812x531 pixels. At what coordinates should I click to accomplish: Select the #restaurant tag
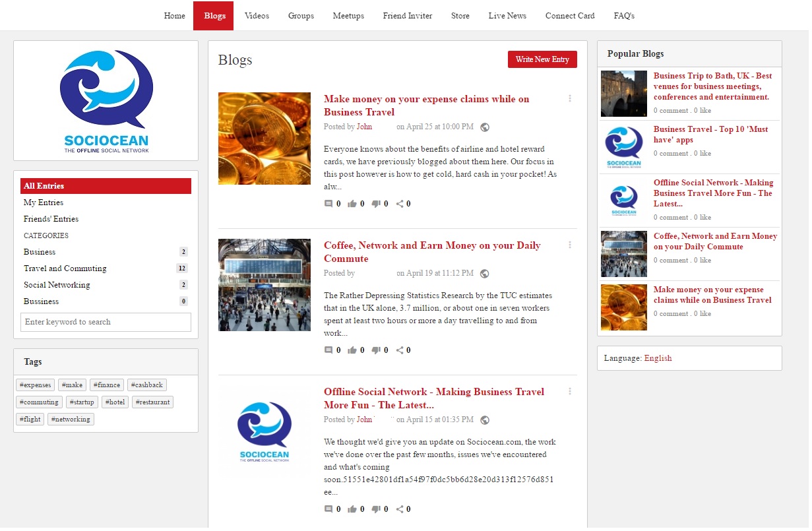(x=153, y=402)
